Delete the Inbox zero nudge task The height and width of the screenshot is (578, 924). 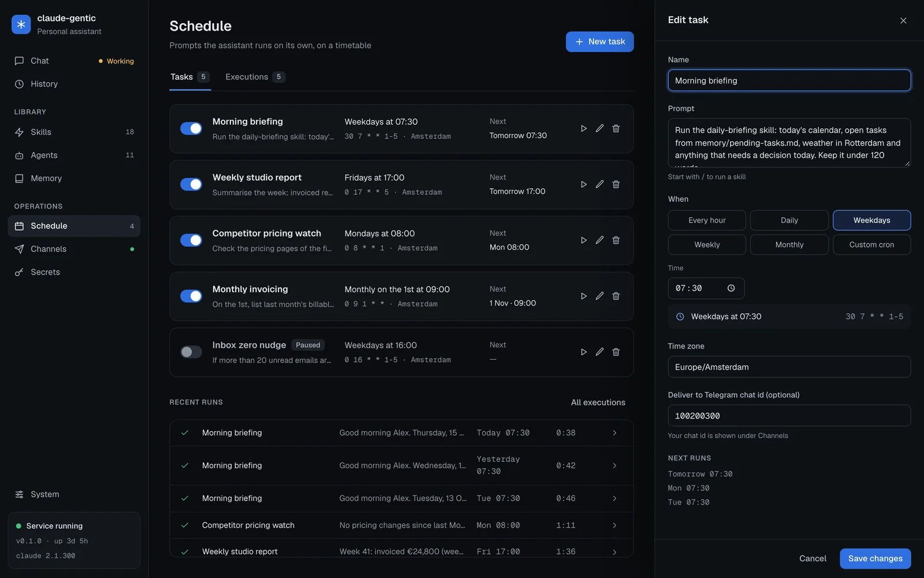(x=616, y=352)
